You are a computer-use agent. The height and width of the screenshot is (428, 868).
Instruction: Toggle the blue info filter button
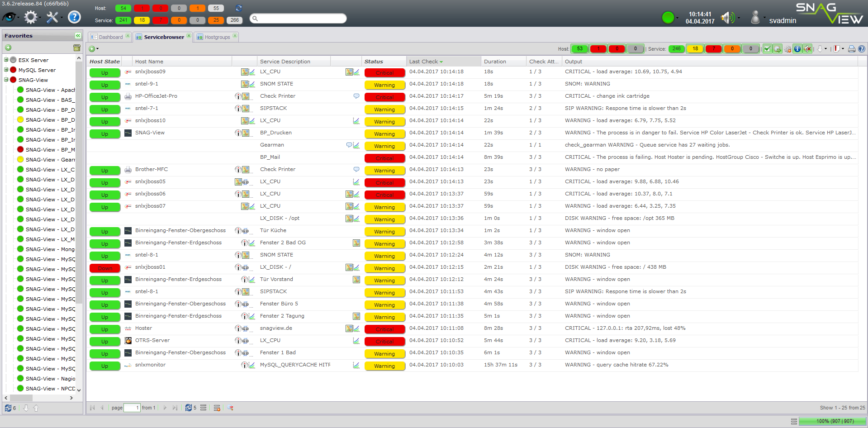797,49
